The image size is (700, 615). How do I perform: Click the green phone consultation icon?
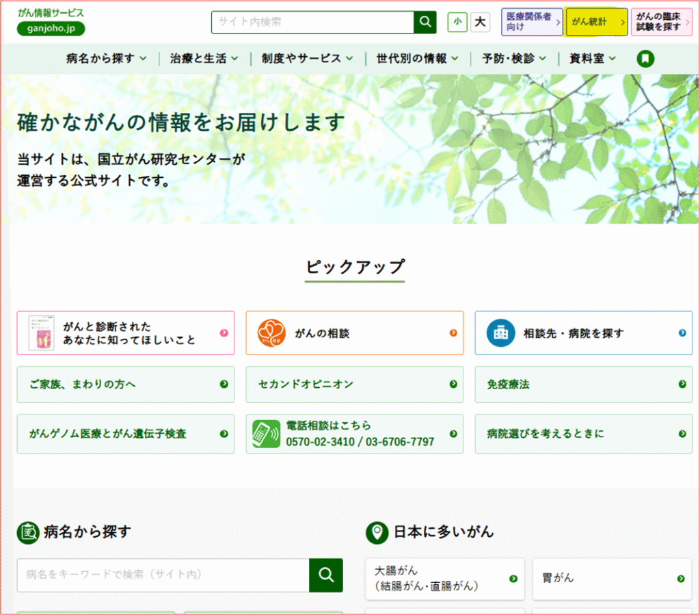tap(265, 434)
